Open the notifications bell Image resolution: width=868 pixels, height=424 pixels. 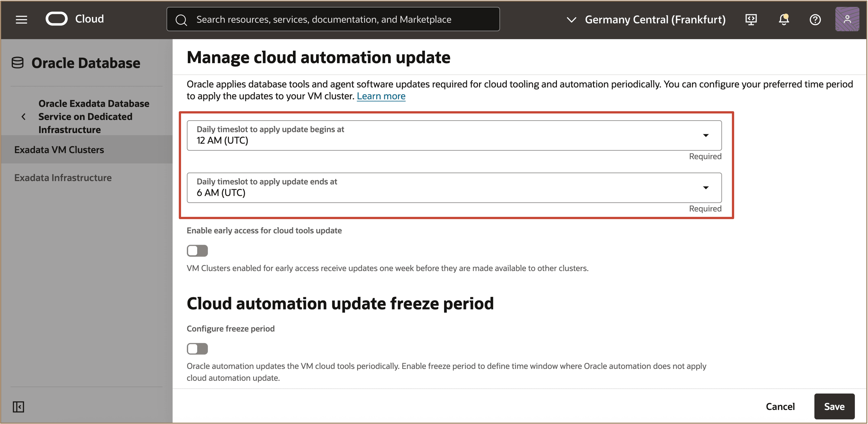click(x=784, y=19)
